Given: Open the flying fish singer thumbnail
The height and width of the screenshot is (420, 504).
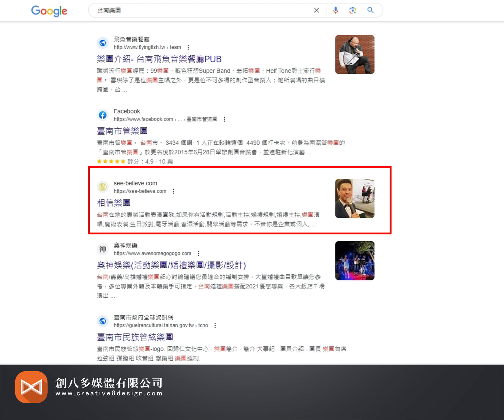Looking at the screenshot, I should pos(355,54).
